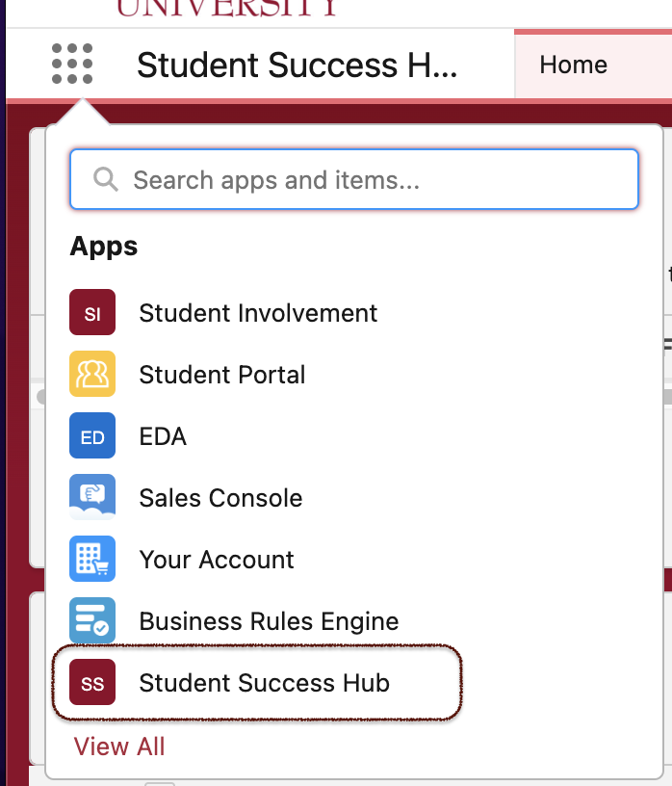The image size is (672, 786).
Task: Select EDA in the apps list
Action: pos(163,436)
